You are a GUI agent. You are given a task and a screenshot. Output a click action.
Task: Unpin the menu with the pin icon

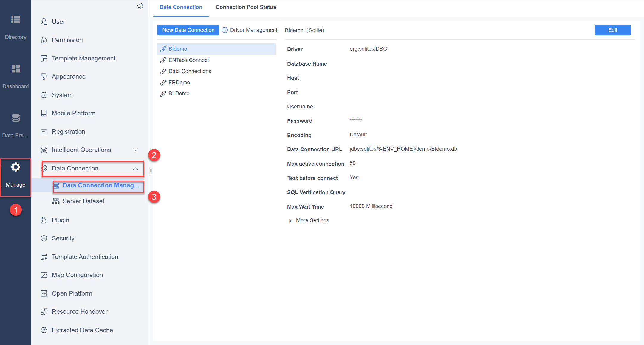click(140, 6)
